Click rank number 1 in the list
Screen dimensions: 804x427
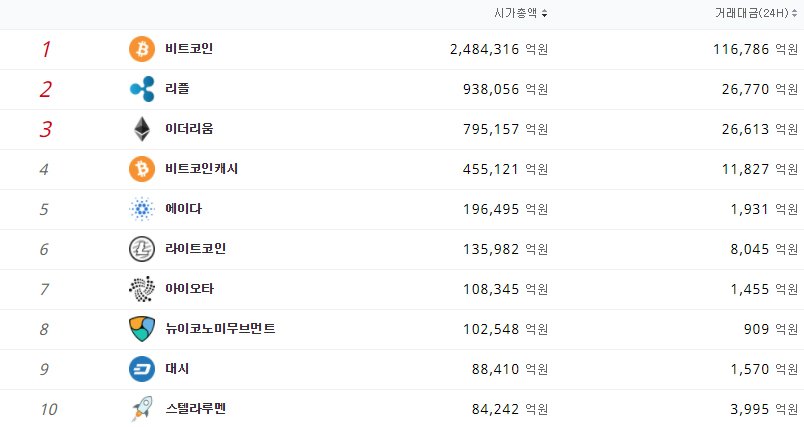[45, 49]
